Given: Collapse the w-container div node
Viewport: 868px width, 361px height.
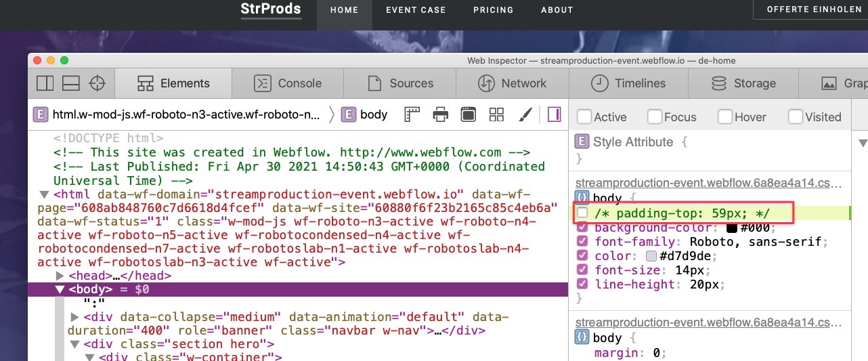Looking at the screenshot, I should (x=89, y=358).
